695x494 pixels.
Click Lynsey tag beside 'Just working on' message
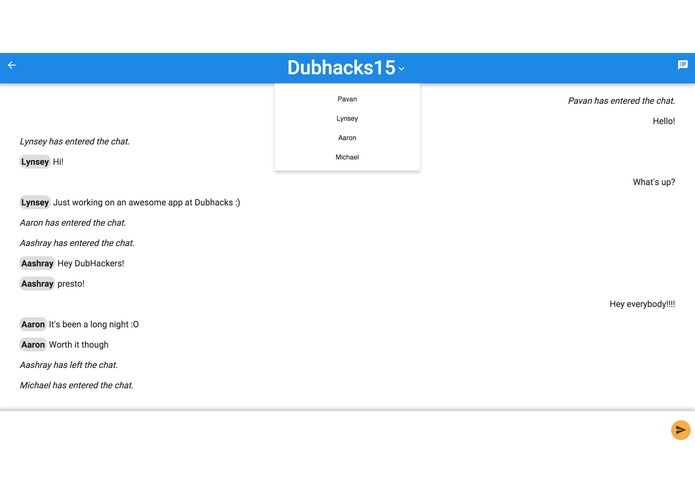click(x=35, y=202)
